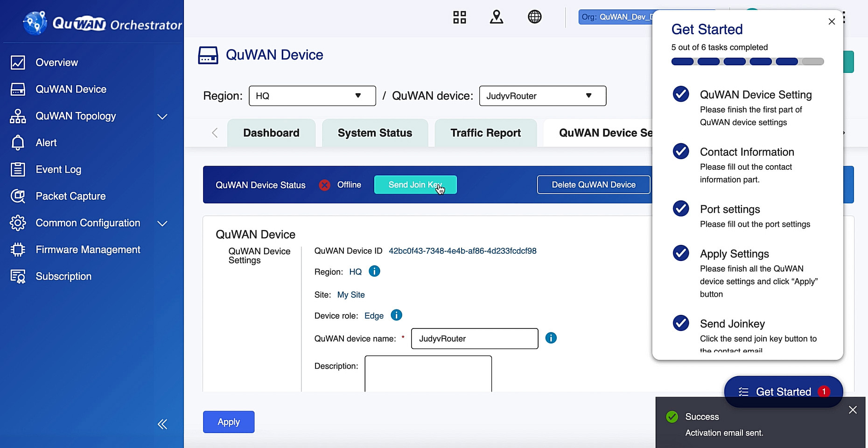Screen dimensions: 868x448
Task: Open the globe language icon
Action: pyautogui.click(x=534, y=17)
